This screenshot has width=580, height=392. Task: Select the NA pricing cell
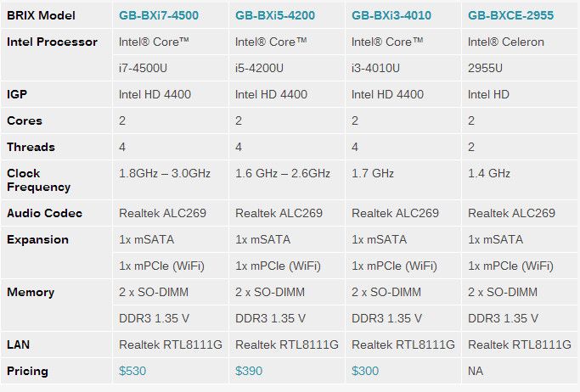coord(476,372)
